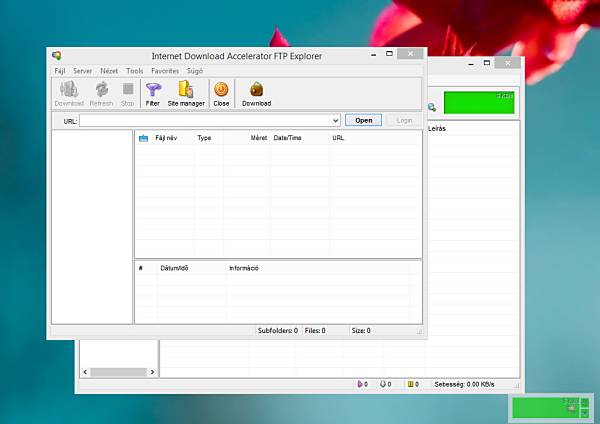Viewport: 600px width, 424px height.
Task: Close the FTP Explorer window
Action: pyautogui.click(x=410, y=54)
